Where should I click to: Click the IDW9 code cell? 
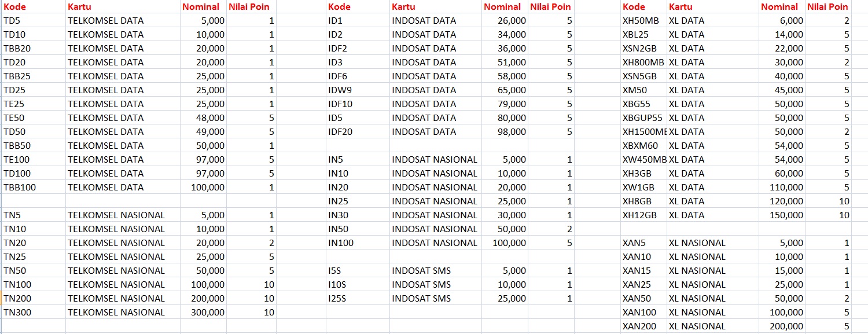coord(358,90)
